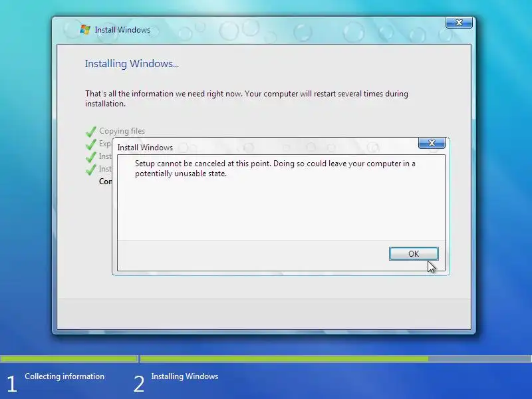The width and height of the screenshot is (532, 399).
Task: Click the Installing Windows progress bar
Action: pyautogui.click(x=336, y=358)
